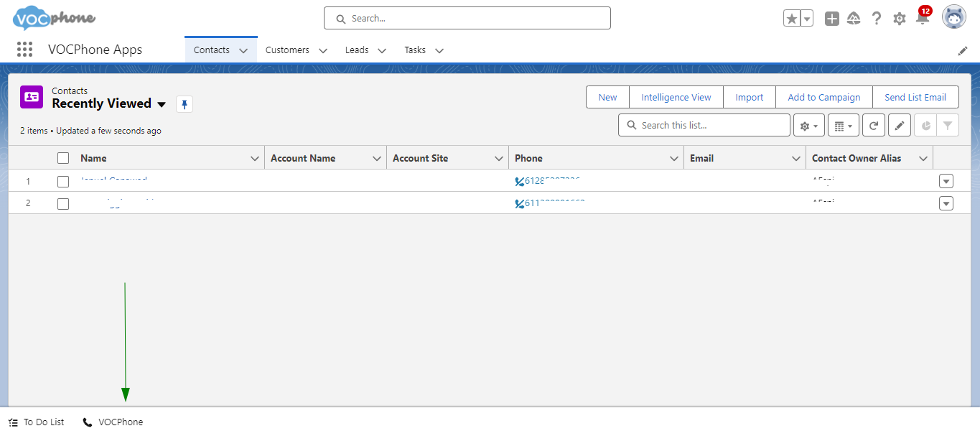
Task: Expand the Recently Viewed list view dropdown
Action: click(x=162, y=104)
